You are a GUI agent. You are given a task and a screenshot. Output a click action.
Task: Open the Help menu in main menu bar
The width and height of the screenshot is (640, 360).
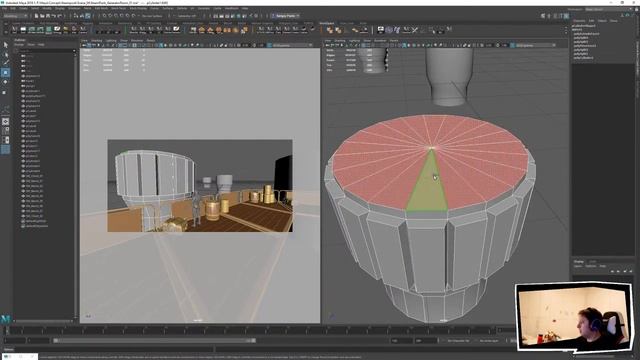pyautogui.click(x=245, y=8)
